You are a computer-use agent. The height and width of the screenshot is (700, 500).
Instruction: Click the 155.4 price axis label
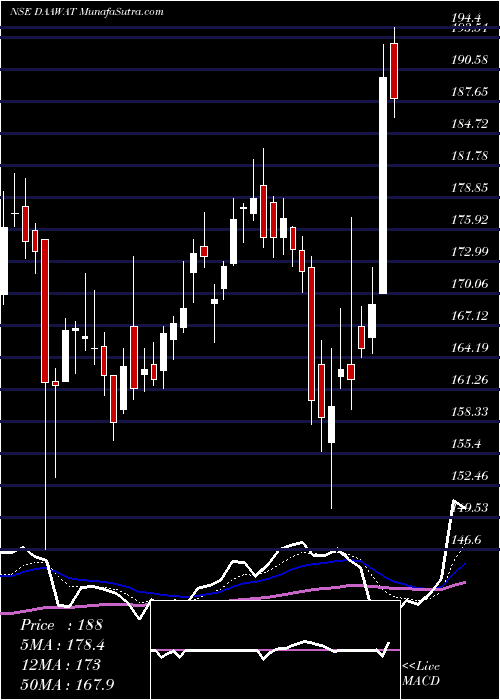pos(467,444)
